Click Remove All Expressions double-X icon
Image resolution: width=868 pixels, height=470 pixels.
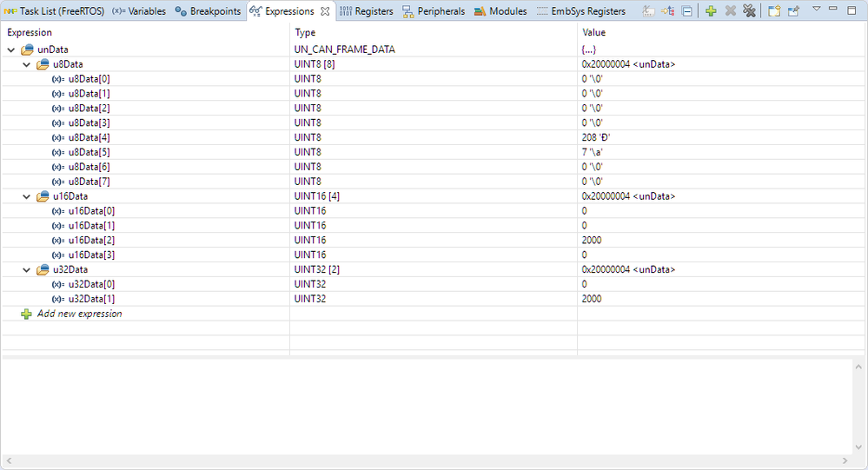tap(749, 11)
